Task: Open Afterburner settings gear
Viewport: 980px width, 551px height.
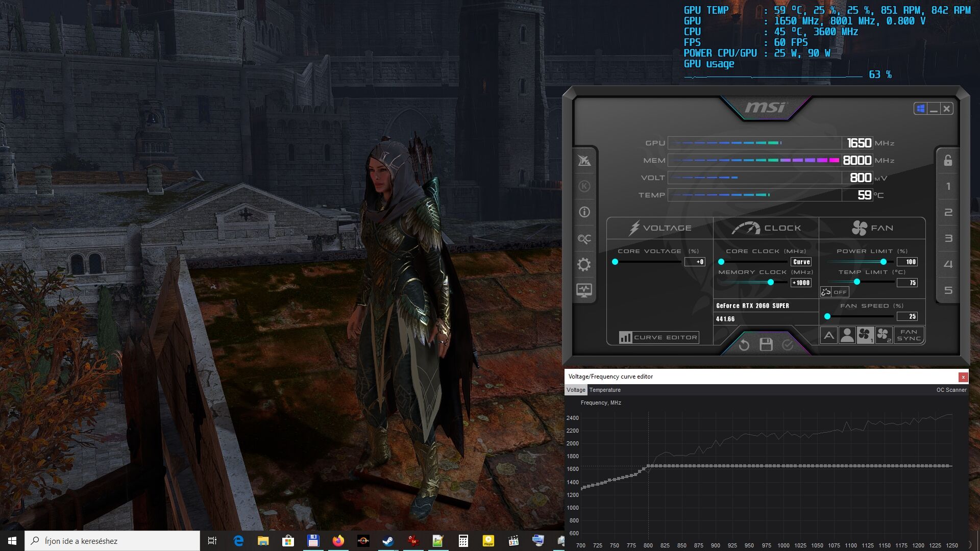Action: [x=584, y=264]
